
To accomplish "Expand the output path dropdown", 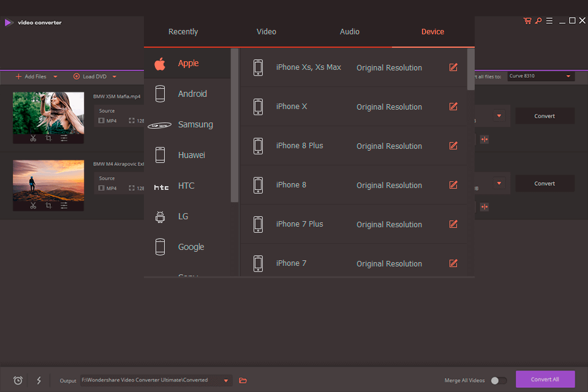I will (x=226, y=380).
